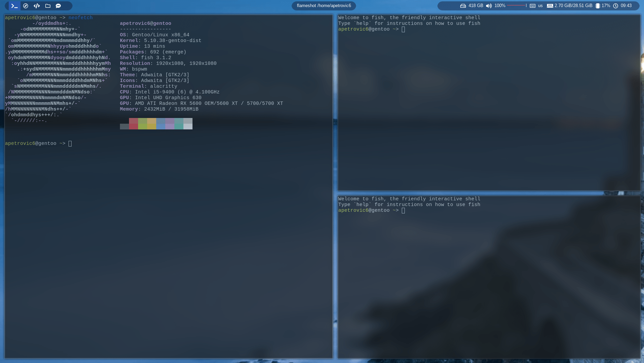Click the yellow color block in neofetch palette

[x=152, y=124]
